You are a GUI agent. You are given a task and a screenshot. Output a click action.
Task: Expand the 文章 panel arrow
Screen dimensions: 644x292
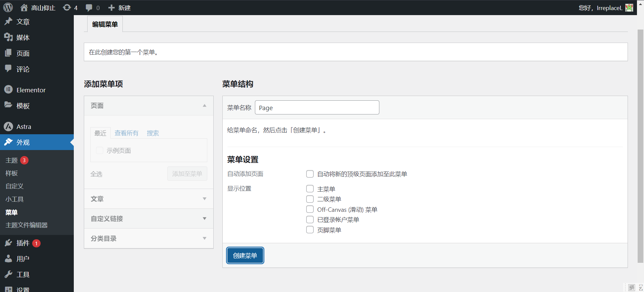pos(205,199)
